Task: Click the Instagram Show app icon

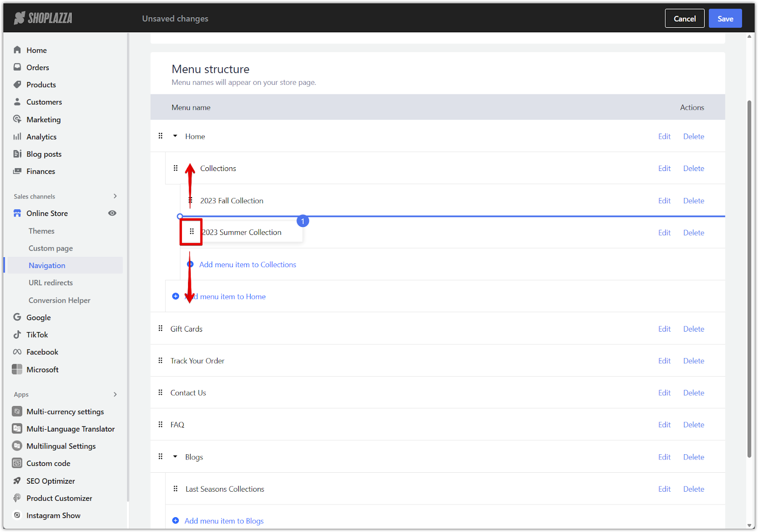Action: tap(17, 515)
